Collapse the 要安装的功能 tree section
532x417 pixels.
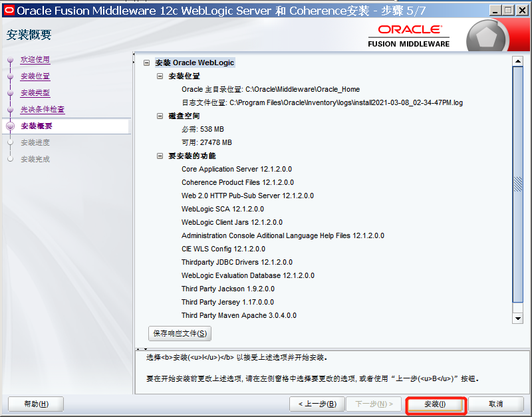(x=160, y=156)
